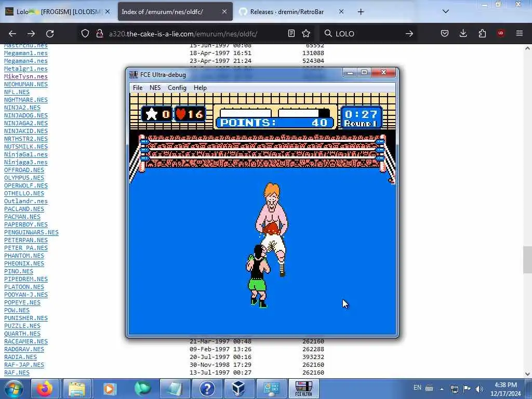Click the blue question mark taskbar icon
The width and height of the screenshot is (532, 399).
tap(207, 389)
